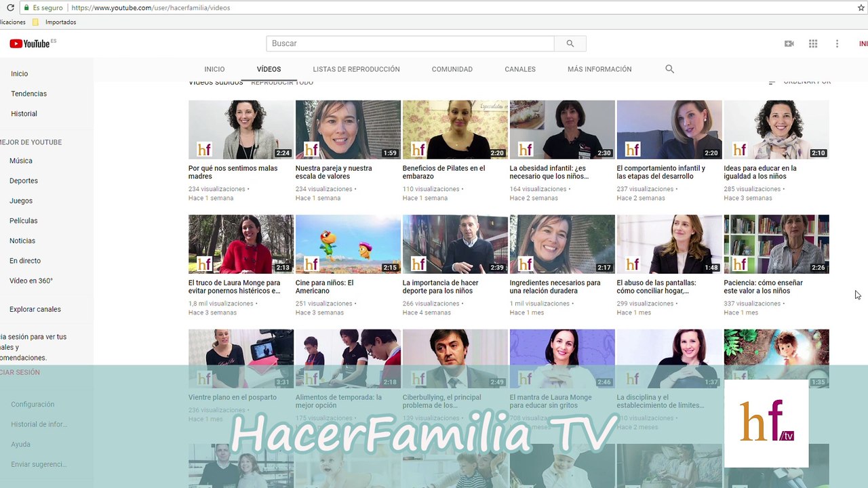Click Reproducir todo next to Vídeos subidos

tap(282, 82)
